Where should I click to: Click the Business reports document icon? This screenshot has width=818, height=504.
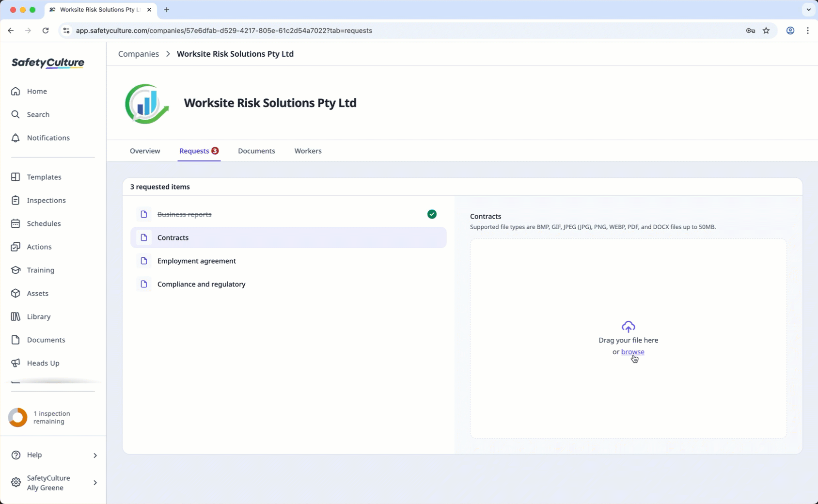pyautogui.click(x=144, y=214)
